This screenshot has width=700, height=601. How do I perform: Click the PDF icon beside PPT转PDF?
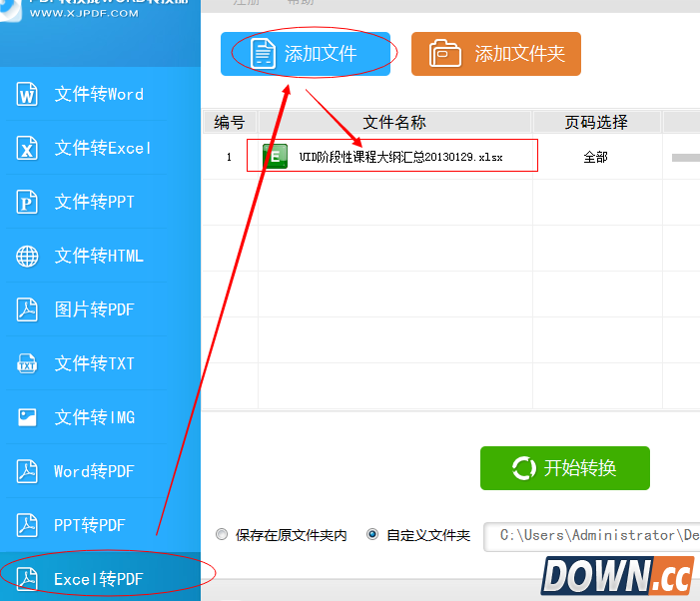tap(27, 525)
